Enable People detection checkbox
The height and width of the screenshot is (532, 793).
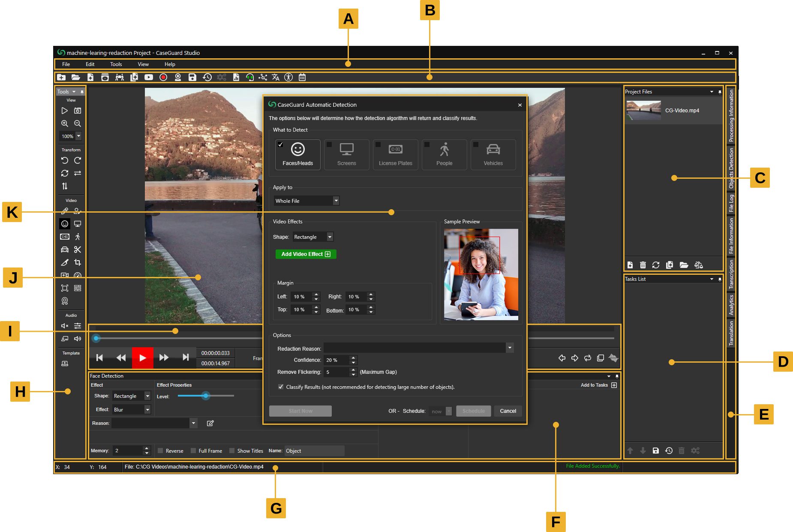click(427, 144)
